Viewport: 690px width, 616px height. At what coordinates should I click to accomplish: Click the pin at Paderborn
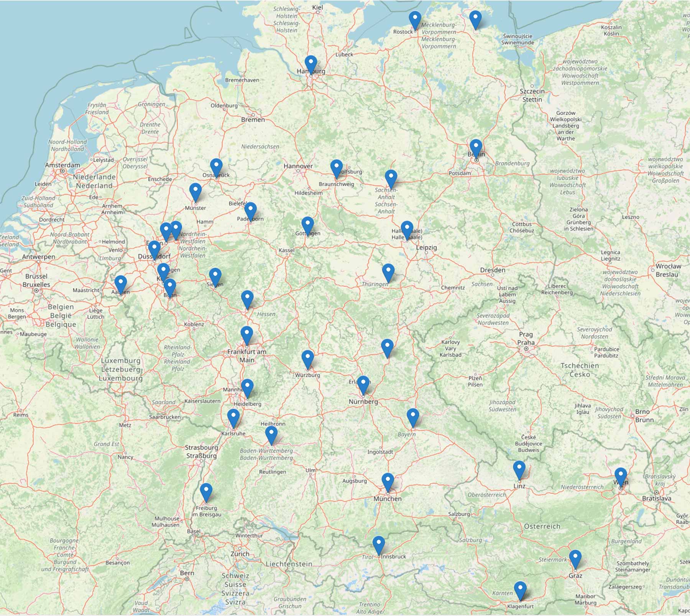pos(250,211)
